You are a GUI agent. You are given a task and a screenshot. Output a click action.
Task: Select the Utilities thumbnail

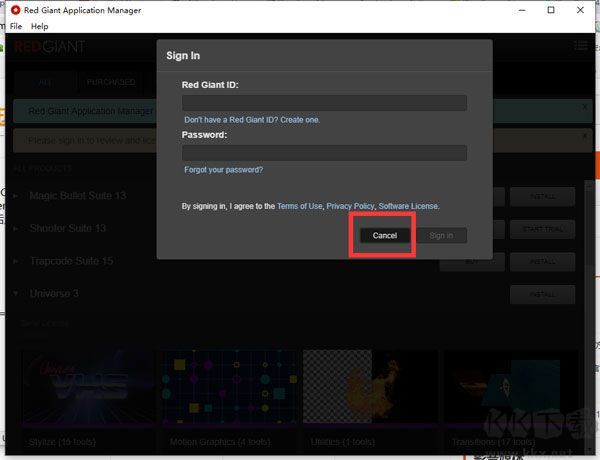coord(370,387)
